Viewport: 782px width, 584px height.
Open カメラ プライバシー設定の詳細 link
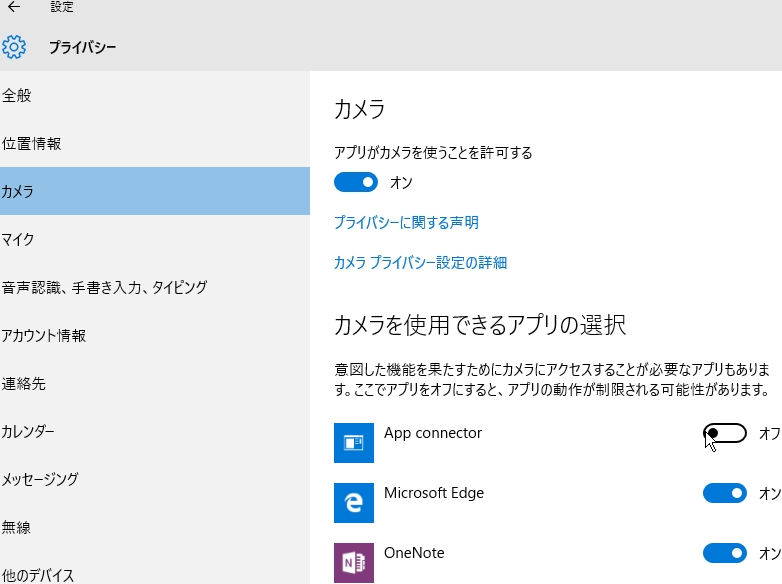coord(420,262)
